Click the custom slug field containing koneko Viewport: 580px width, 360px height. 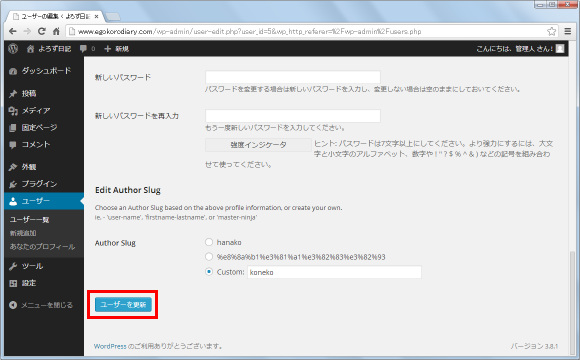click(x=334, y=272)
